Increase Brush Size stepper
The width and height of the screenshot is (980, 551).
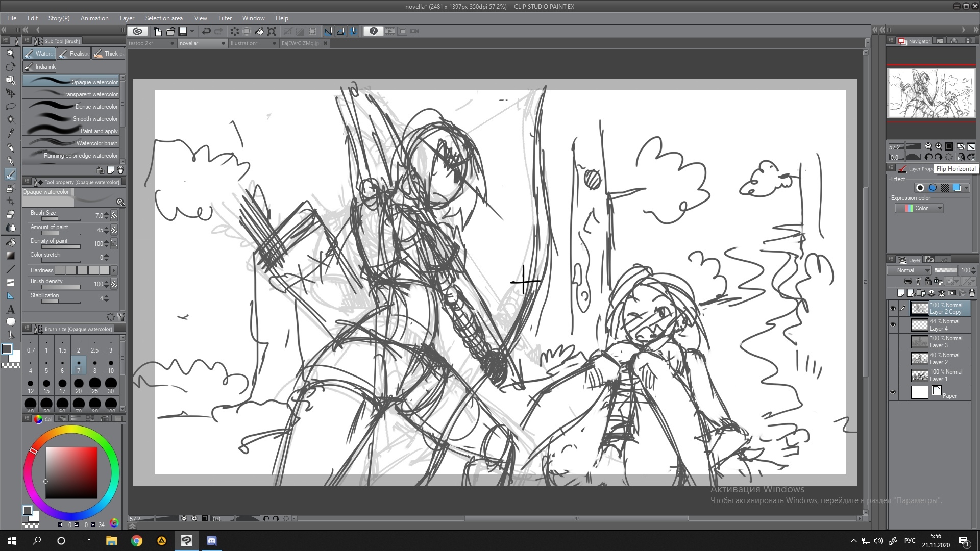pos(106,214)
